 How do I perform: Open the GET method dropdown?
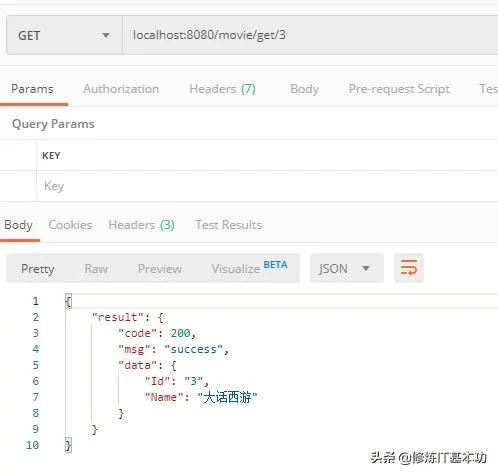(x=64, y=35)
